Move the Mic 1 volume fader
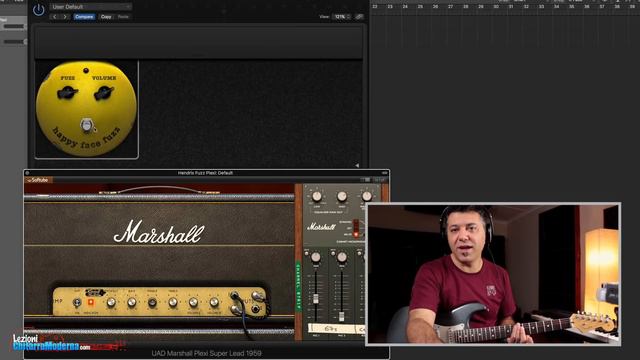Viewport: 640px width, 360px height. (x=316, y=298)
